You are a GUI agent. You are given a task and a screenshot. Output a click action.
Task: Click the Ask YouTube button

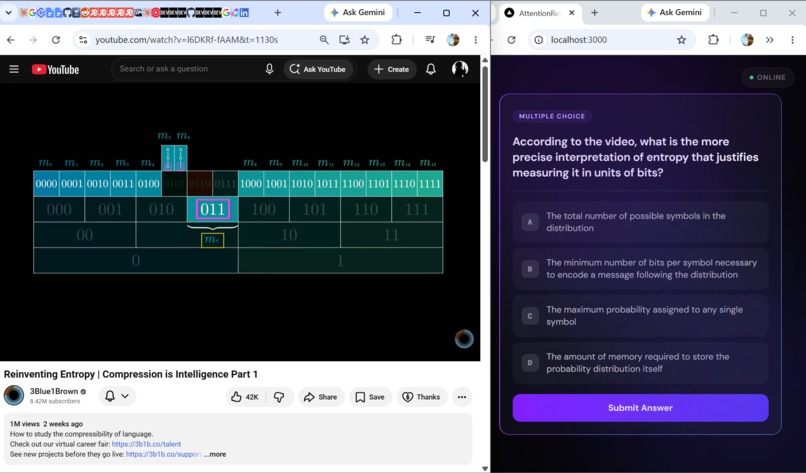click(x=318, y=69)
